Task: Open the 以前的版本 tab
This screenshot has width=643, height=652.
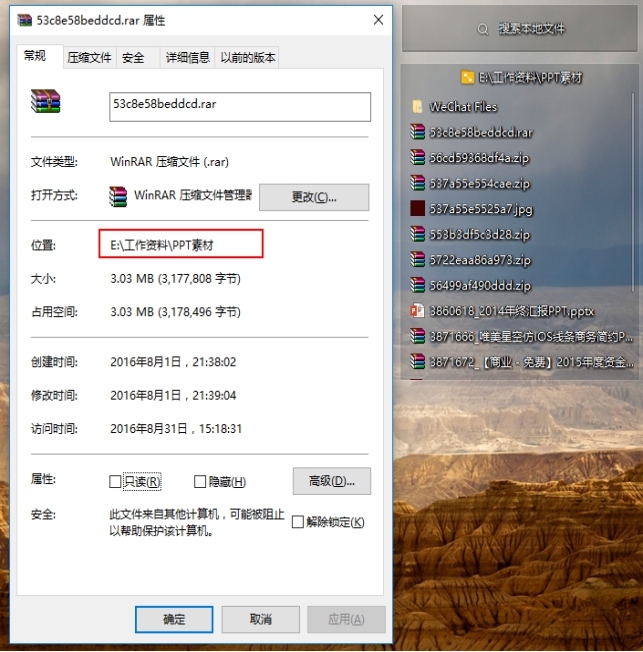Action: (248, 58)
